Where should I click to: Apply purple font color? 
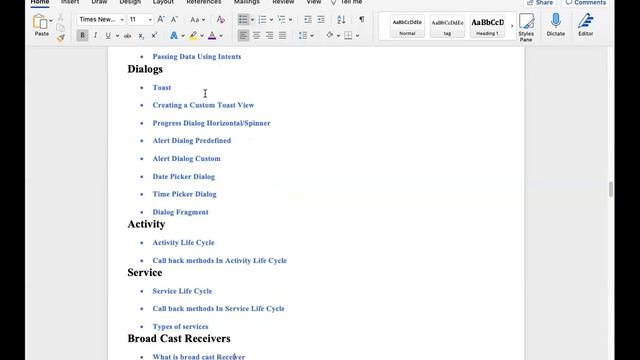(x=212, y=36)
